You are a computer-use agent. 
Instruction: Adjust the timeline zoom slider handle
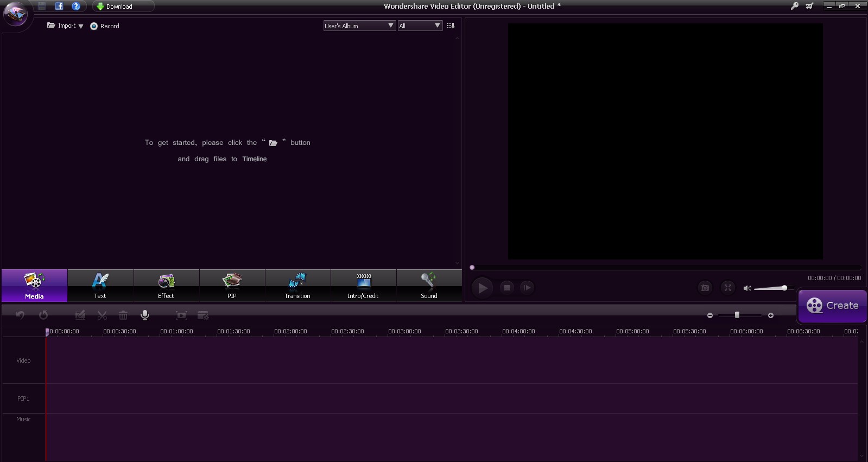click(x=737, y=315)
